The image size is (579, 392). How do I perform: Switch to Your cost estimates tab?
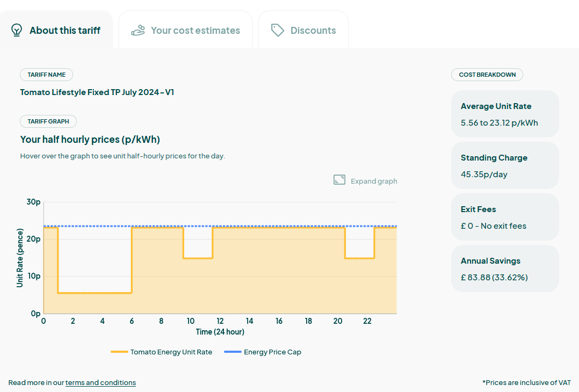185,30
